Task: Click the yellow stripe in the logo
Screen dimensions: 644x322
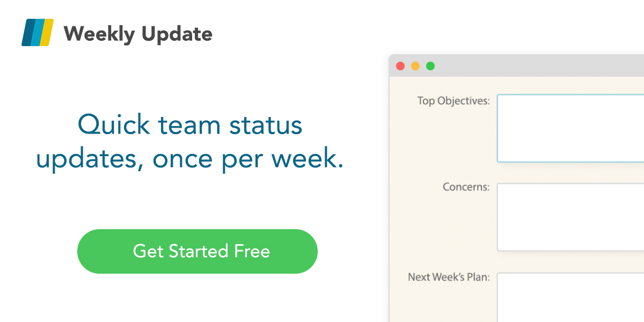Action: [47, 32]
